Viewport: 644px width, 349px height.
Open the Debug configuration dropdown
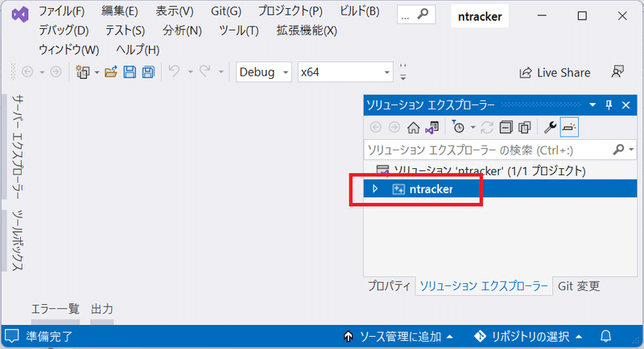click(x=264, y=72)
